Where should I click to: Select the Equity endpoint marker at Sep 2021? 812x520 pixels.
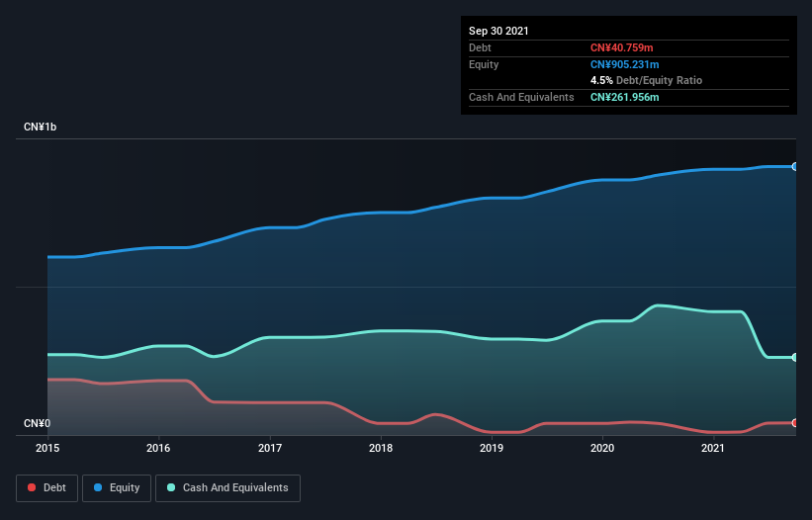pyautogui.click(x=795, y=167)
